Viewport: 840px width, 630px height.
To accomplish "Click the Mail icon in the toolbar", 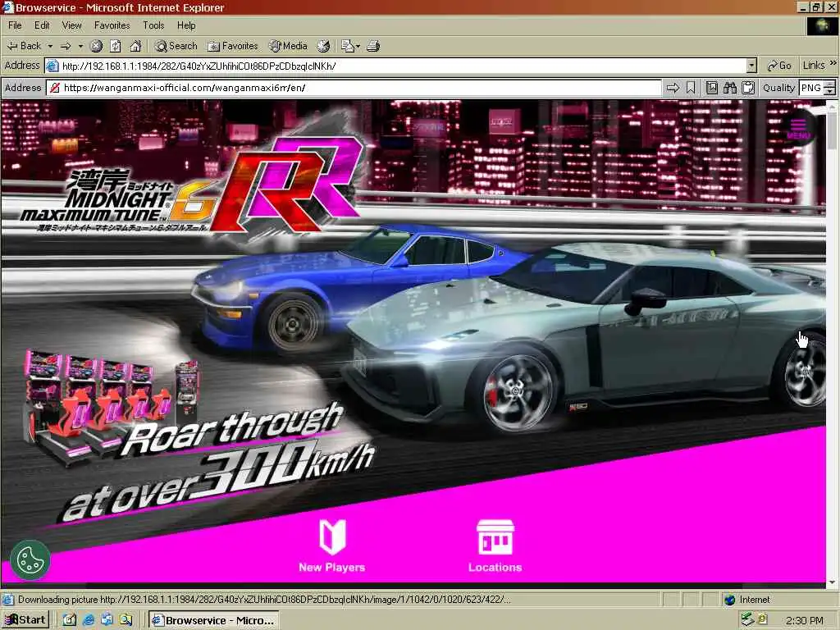I will pyautogui.click(x=348, y=46).
